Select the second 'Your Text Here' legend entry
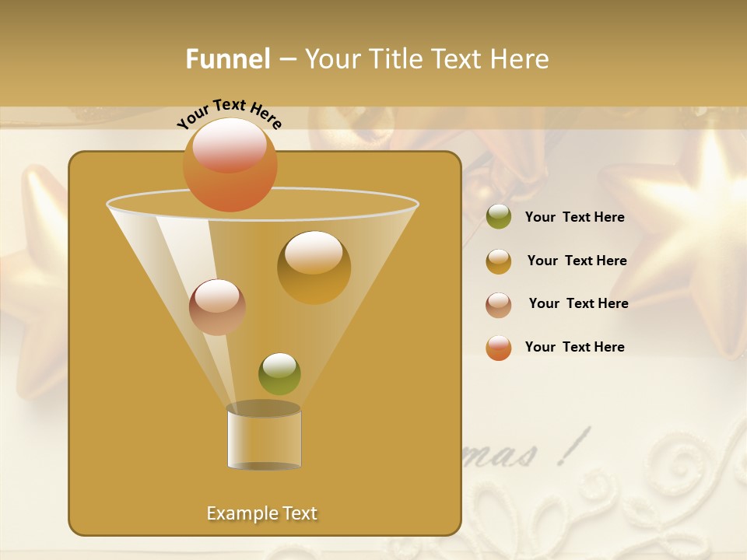 click(577, 261)
